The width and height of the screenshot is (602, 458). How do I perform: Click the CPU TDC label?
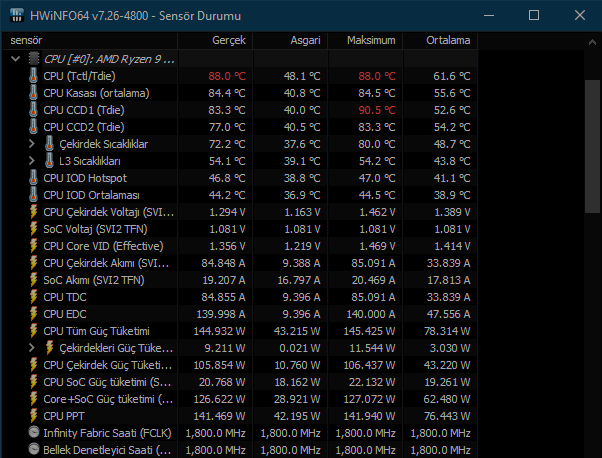point(65,297)
